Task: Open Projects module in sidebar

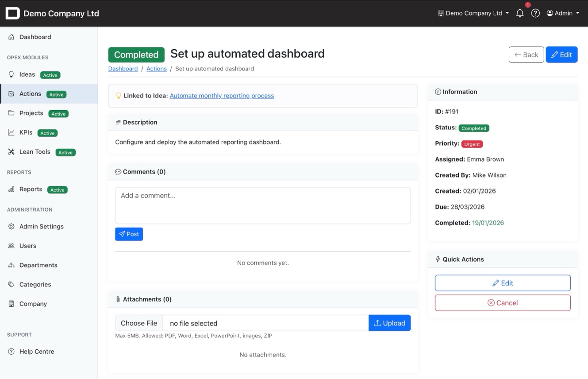Action: (x=31, y=113)
